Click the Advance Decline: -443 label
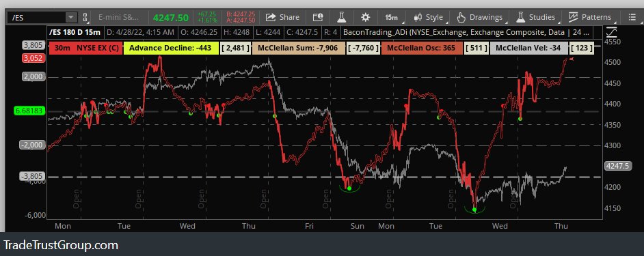 [x=170, y=48]
